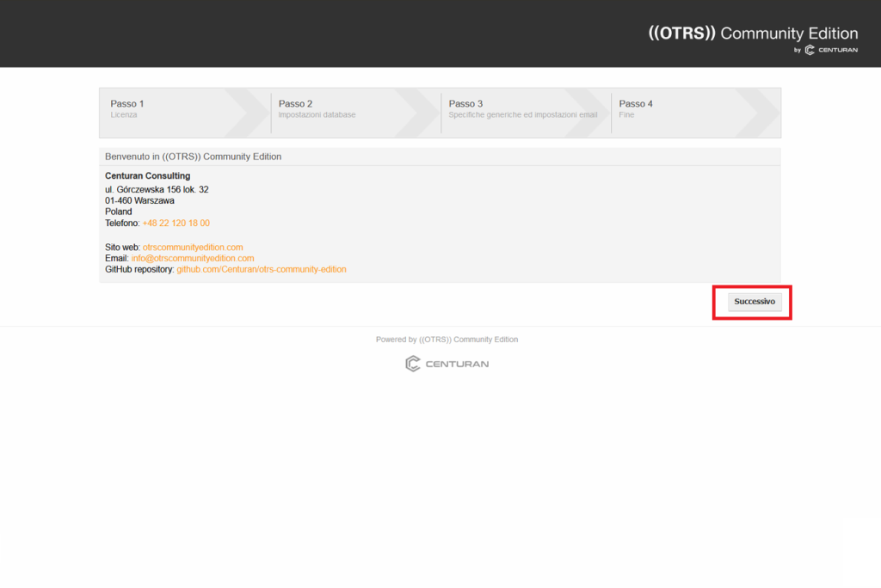Click the 'Benvenuto in ((OTRS)) Community Edition' heading
Screen dimensions: 881x588
click(x=194, y=156)
